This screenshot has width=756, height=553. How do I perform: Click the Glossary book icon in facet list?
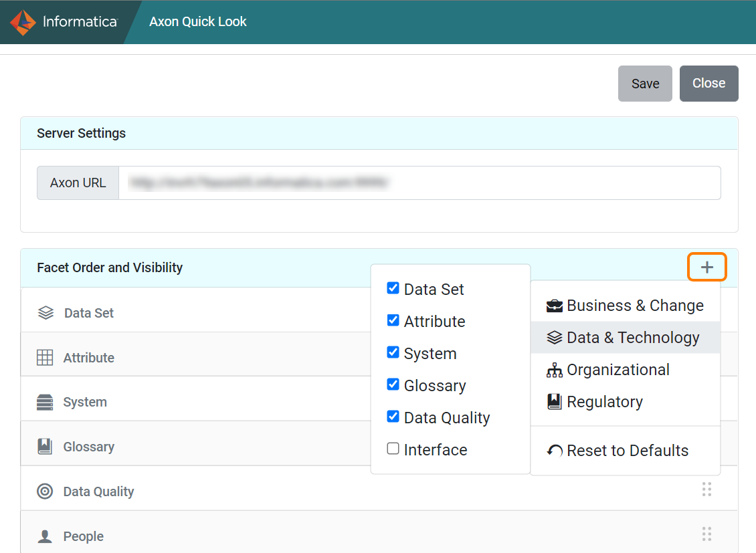click(x=45, y=447)
